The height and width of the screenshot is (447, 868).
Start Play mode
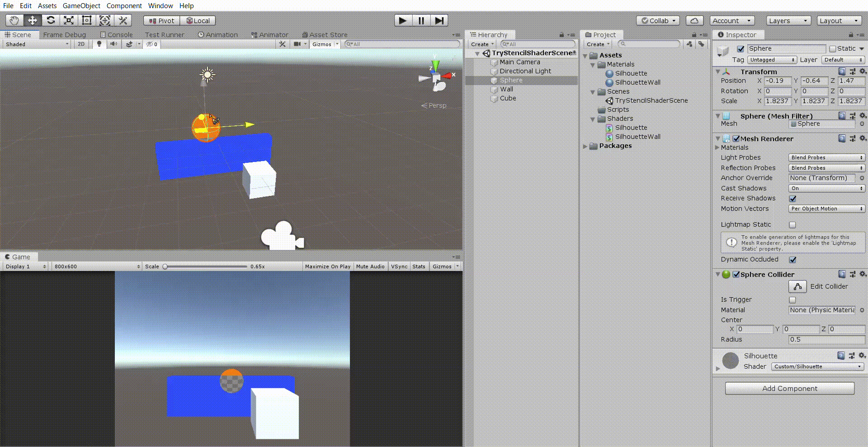tap(403, 20)
